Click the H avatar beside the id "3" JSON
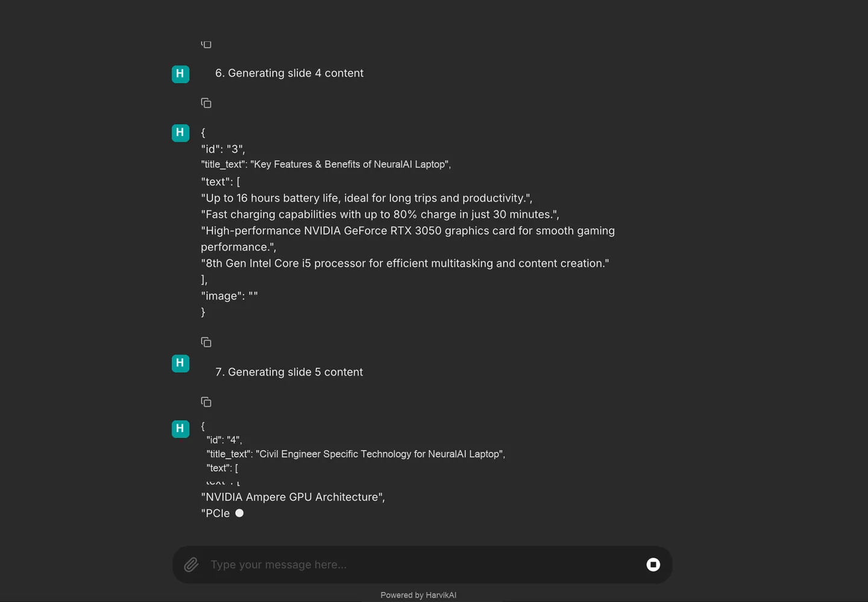The width and height of the screenshot is (868, 602). [180, 133]
